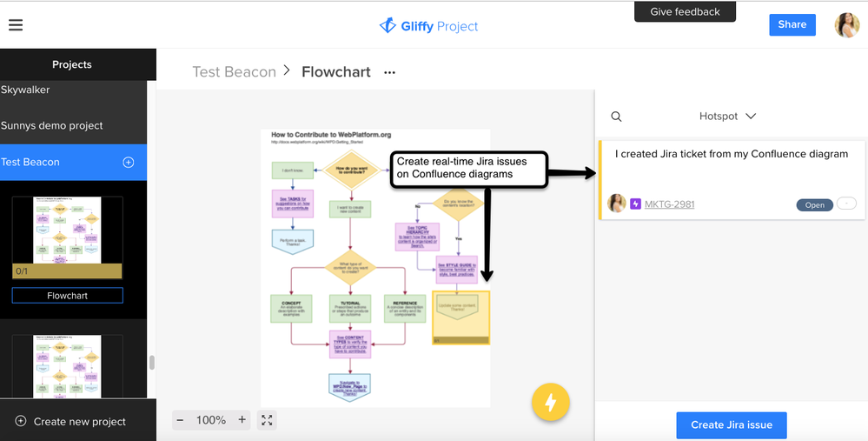The height and width of the screenshot is (441, 868).
Task: Open the hamburger menu
Action: click(16, 25)
